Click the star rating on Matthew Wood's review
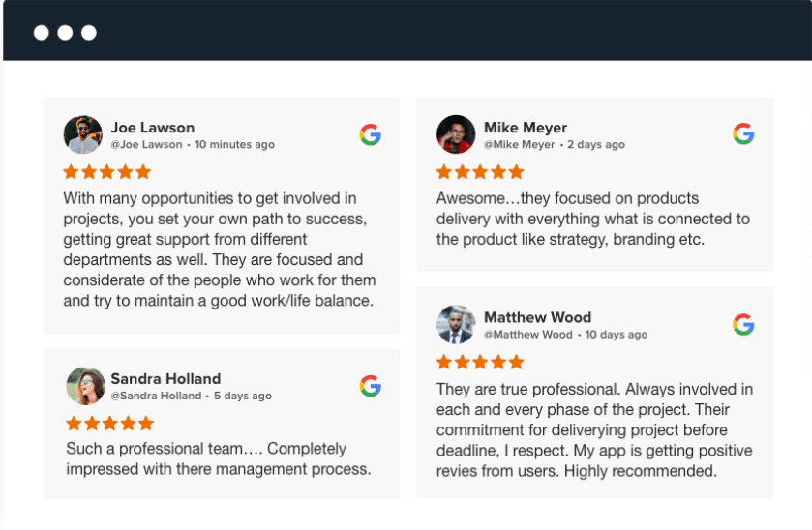Image resolution: width=812 pixels, height=530 pixels. tap(480, 362)
